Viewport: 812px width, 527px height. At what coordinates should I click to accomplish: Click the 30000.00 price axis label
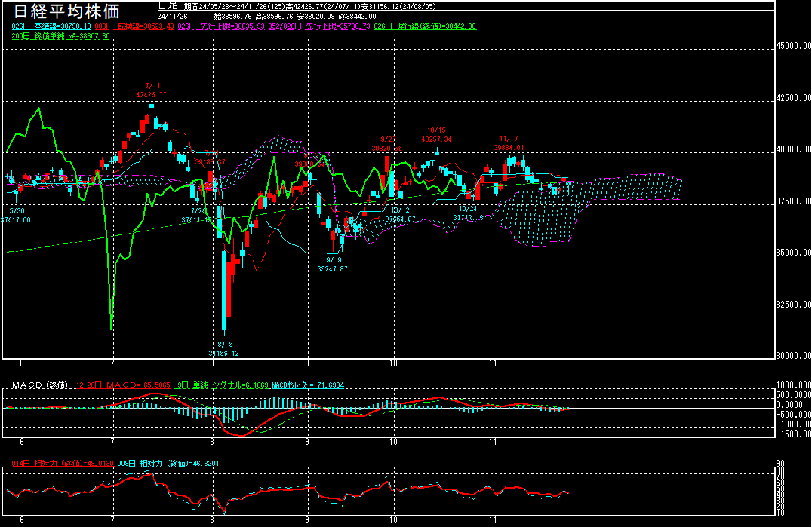coord(794,356)
